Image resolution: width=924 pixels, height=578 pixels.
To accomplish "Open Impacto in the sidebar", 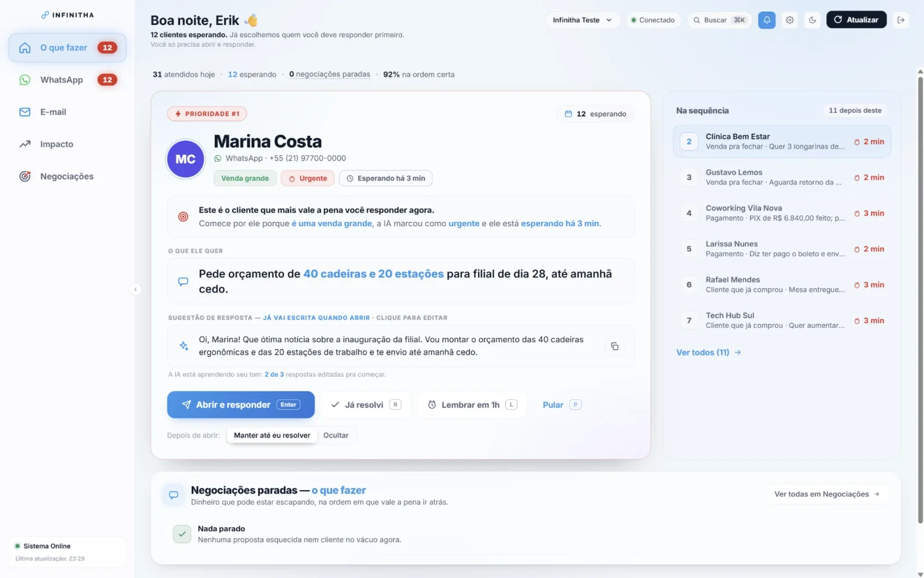I will [x=68, y=144].
